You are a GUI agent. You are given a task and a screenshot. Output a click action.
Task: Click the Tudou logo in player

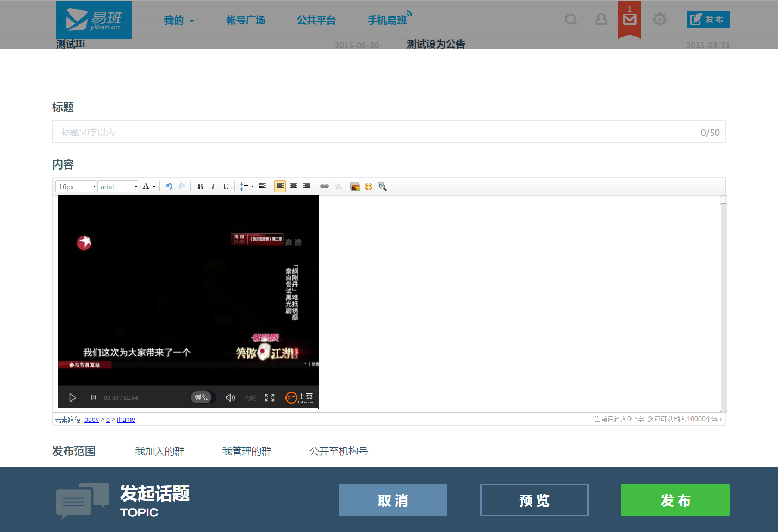tap(300, 398)
